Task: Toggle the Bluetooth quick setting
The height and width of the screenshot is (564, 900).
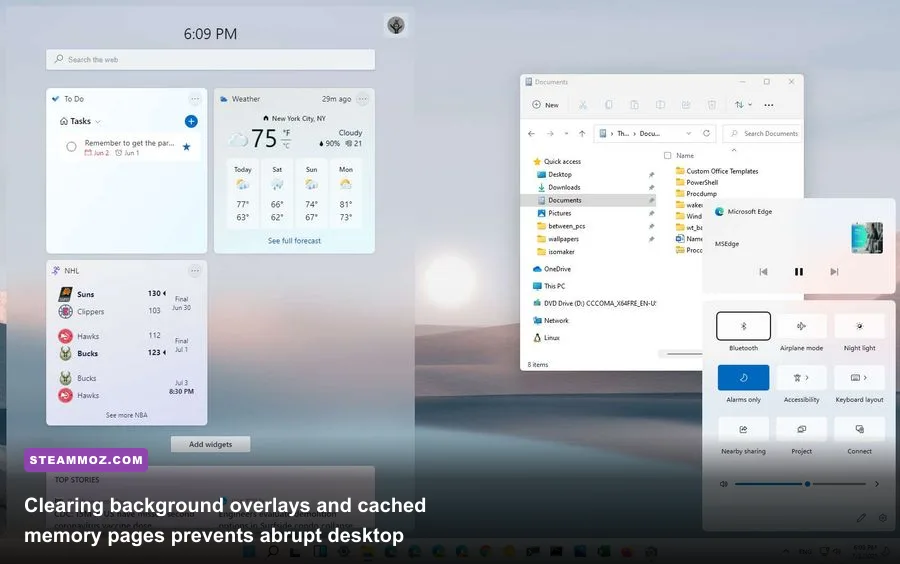Action: pyautogui.click(x=743, y=326)
